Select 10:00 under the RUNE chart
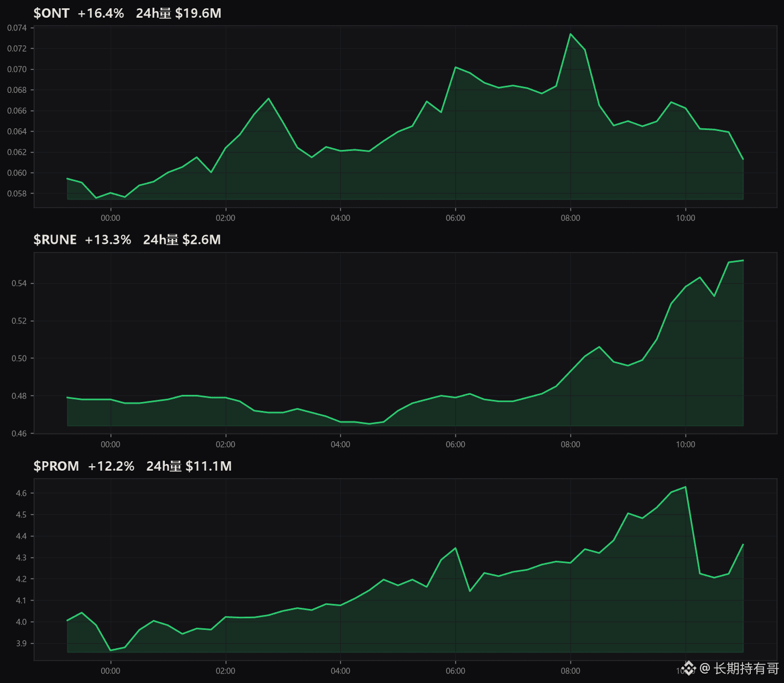 (x=686, y=444)
